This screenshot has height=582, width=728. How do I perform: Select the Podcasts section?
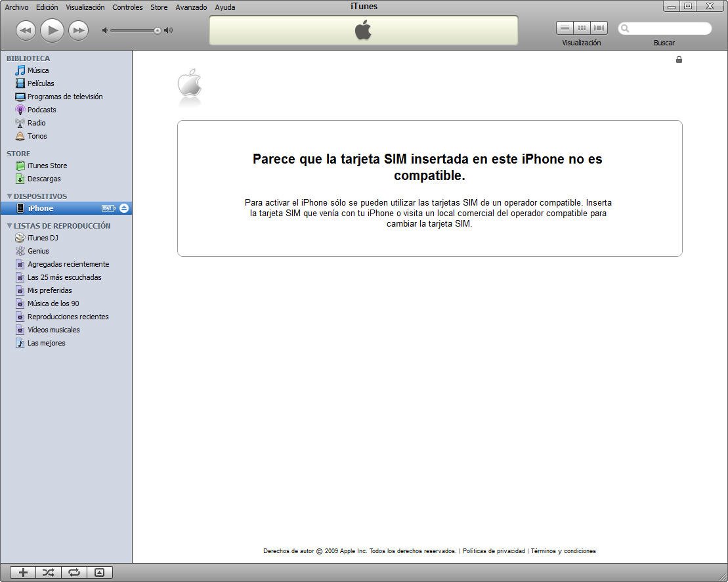[x=41, y=110]
